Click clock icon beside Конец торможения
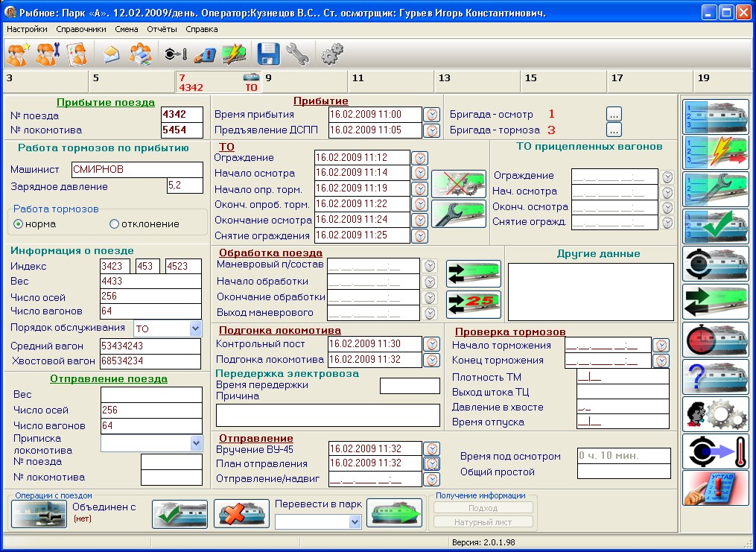 (x=661, y=361)
